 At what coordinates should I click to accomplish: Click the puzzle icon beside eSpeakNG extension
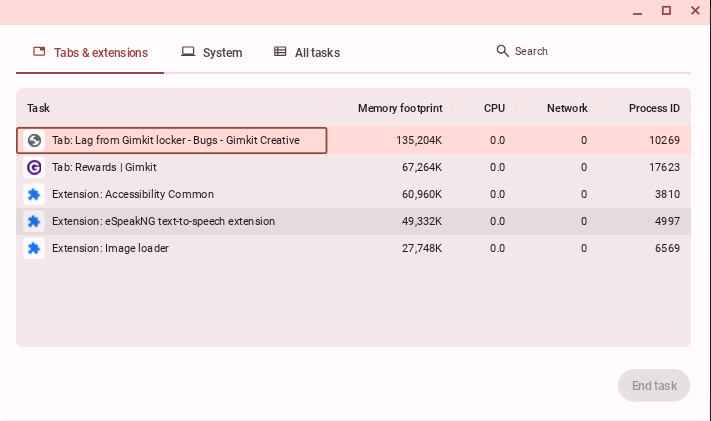click(x=34, y=222)
